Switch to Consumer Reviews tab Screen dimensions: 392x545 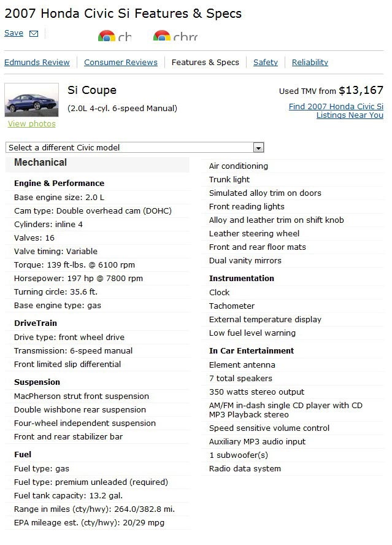121,62
